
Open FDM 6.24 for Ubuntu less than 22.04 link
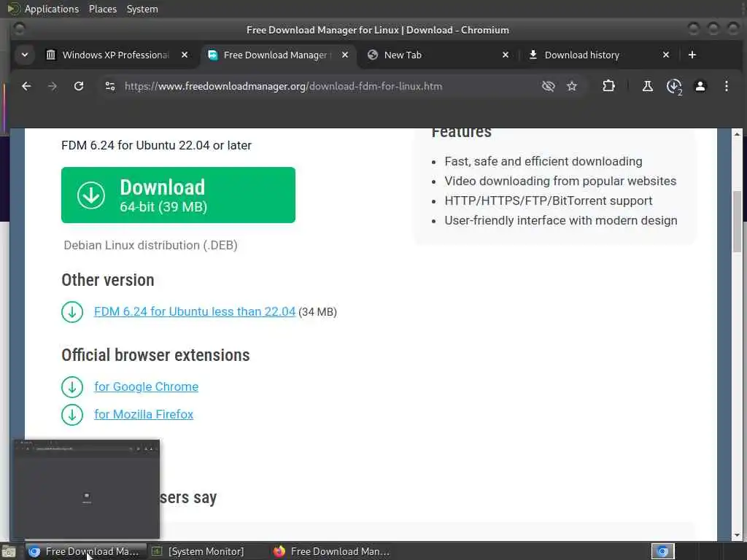point(195,311)
